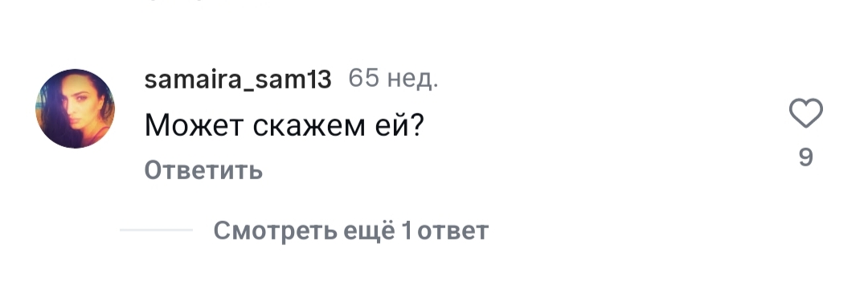Click the 65 нед. timestamp

pos(393,80)
